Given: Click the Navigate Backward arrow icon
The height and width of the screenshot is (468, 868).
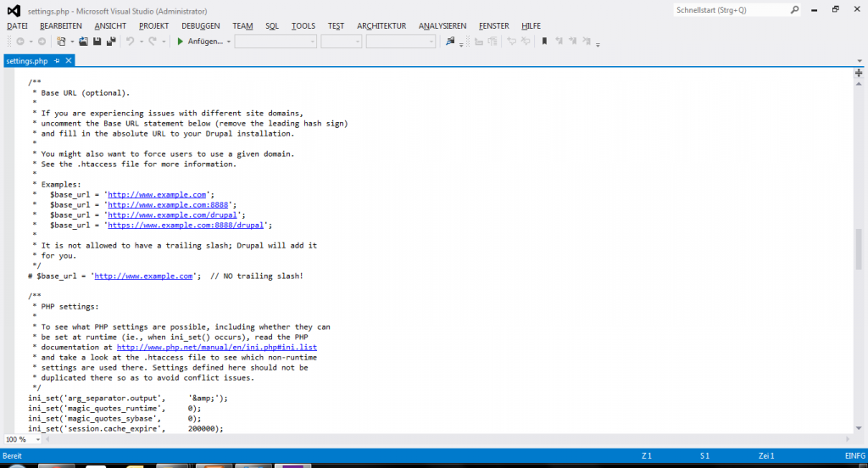Looking at the screenshot, I should pyautogui.click(x=19, y=42).
